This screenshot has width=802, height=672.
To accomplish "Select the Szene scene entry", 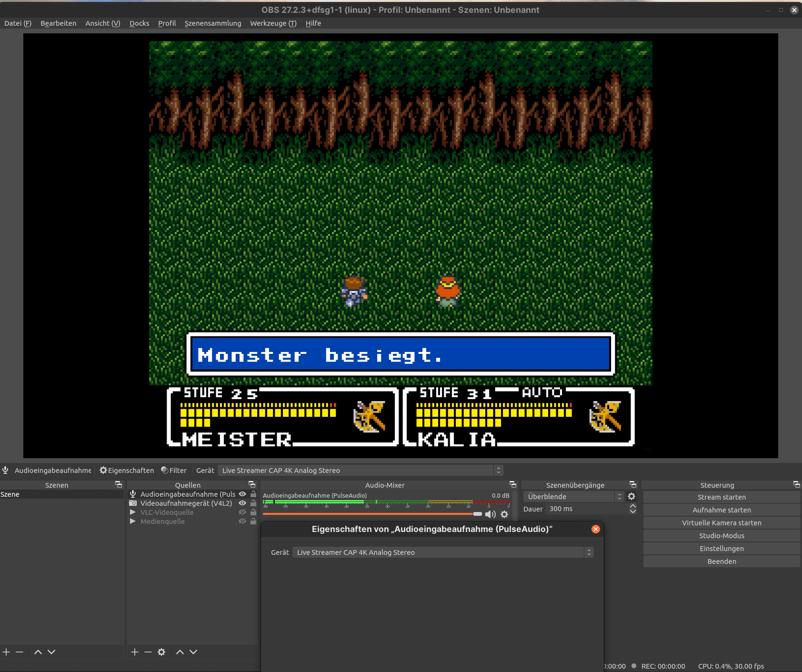I will [x=62, y=494].
